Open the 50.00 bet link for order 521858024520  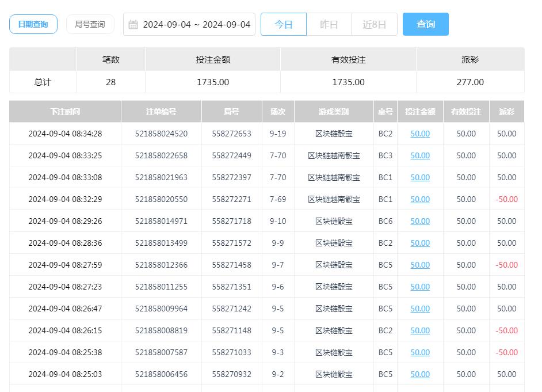(x=419, y=134)
